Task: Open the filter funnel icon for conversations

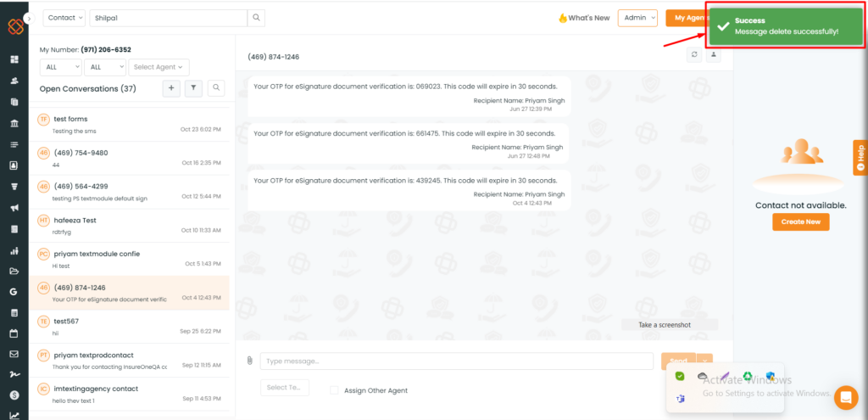Action: point(193,88)
